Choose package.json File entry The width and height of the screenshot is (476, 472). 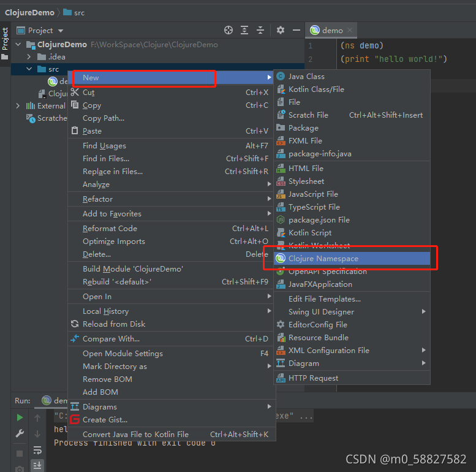[352, 220]
